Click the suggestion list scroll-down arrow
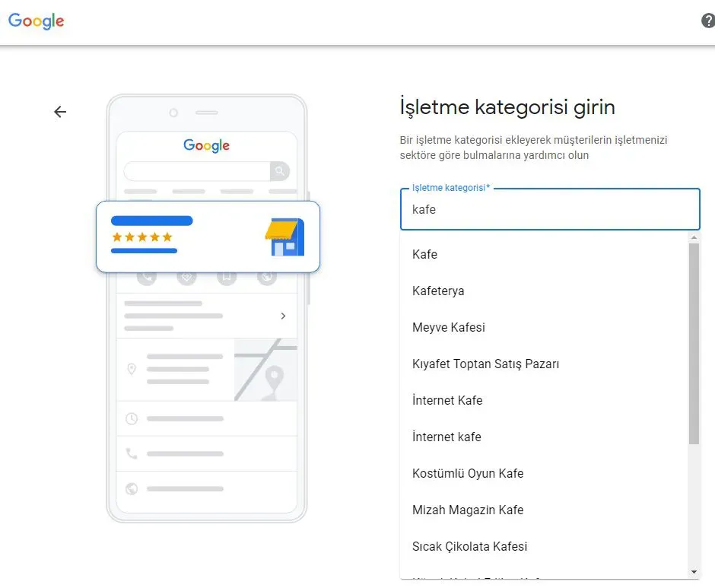Screen dimensions: 715x588 pos(694,571)
